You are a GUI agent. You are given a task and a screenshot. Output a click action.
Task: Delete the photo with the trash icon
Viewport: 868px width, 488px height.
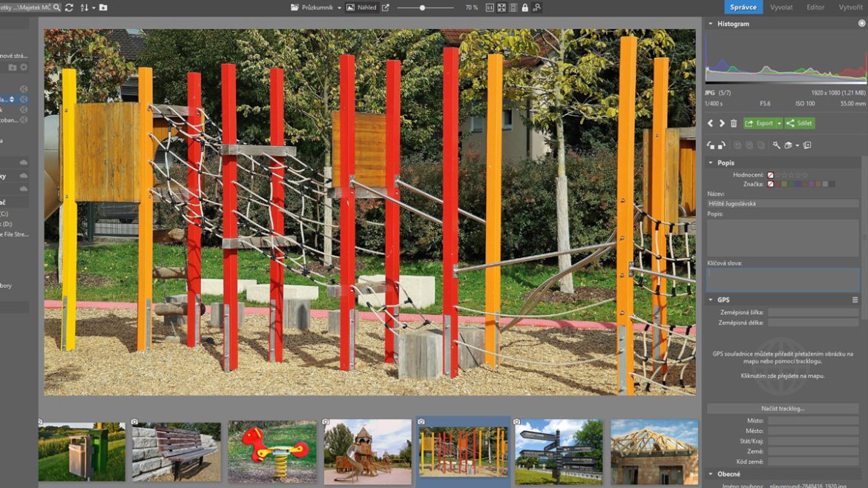[x=734, y=123]
